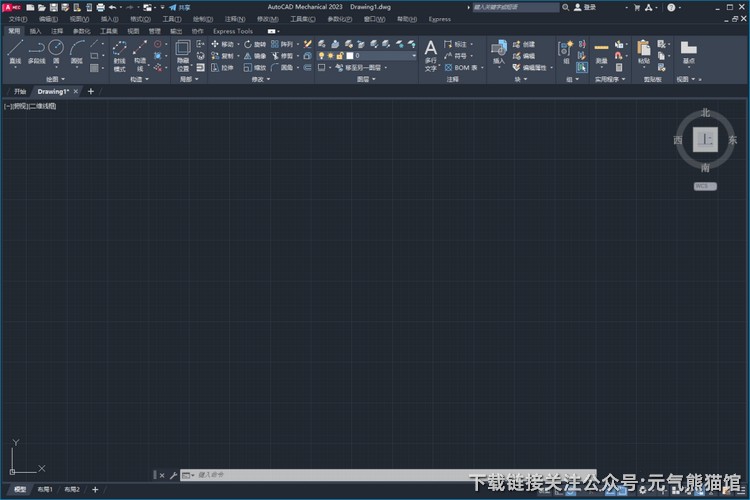This screenshot has width=750, height=500.
Task: Select the Arc (圆弧) tool
Action: click(x=77, y=51)
